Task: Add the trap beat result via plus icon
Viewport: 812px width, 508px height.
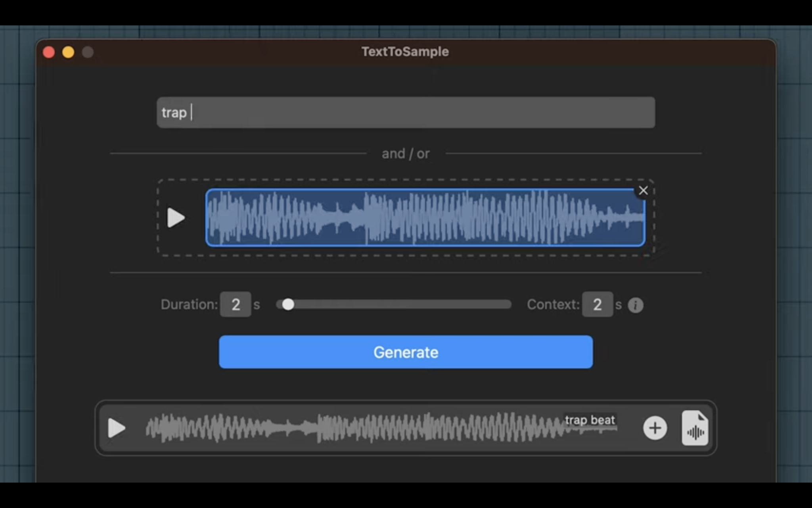Action: coord(655,428)
